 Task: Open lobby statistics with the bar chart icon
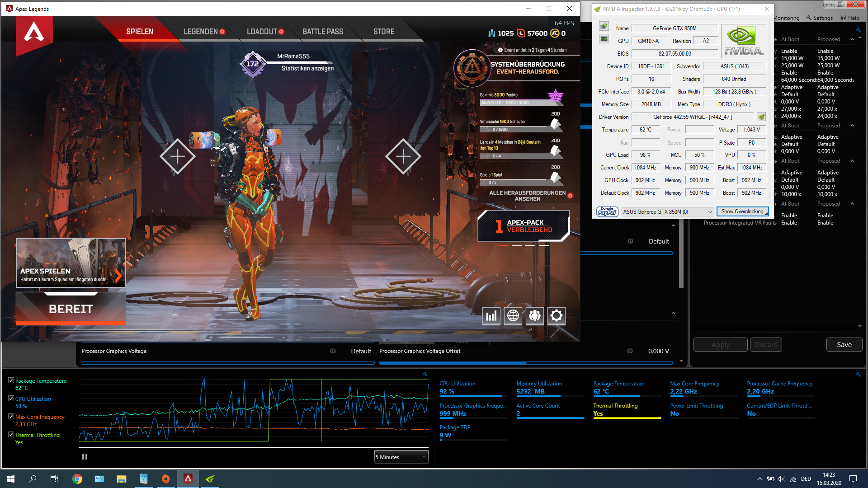coord(491,316)
